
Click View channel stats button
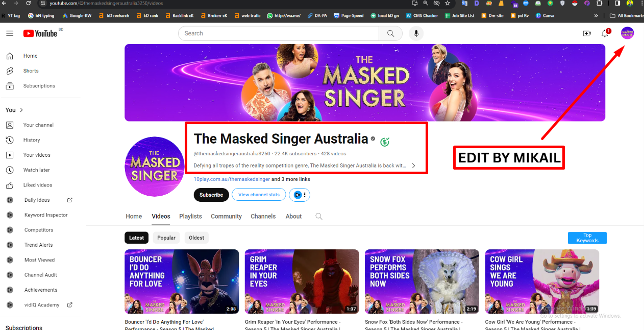coord(259,195)
